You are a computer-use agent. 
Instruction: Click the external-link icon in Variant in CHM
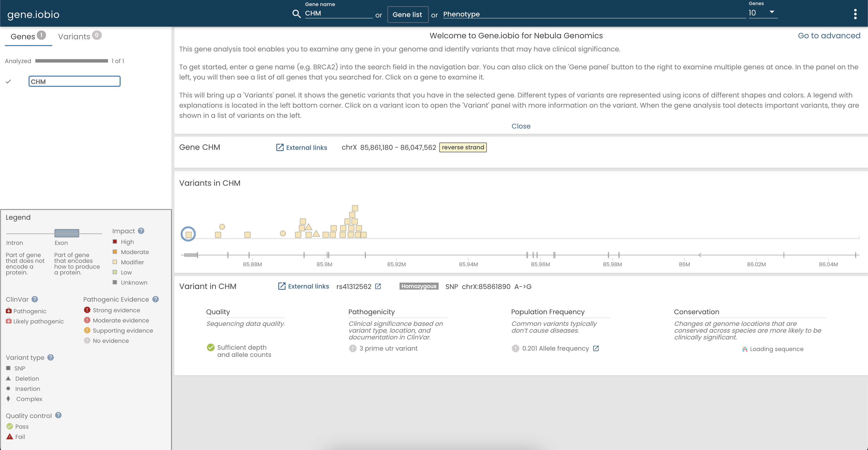click(x=282, y=286)
